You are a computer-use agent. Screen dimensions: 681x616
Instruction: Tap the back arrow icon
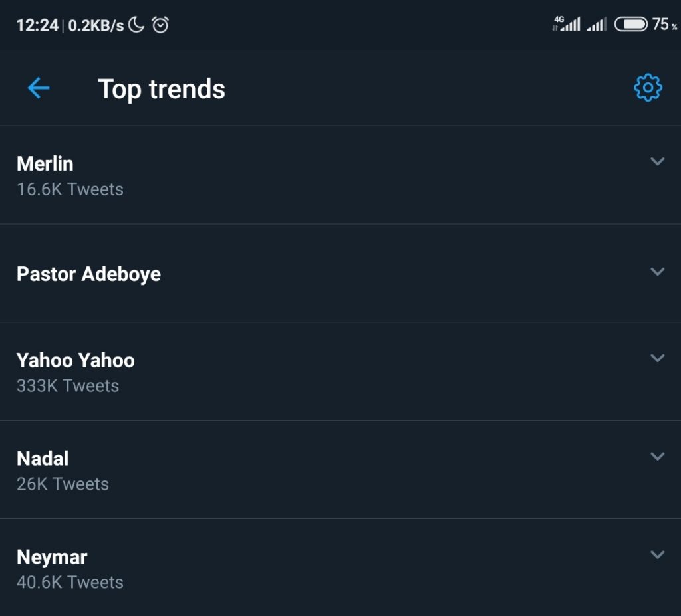tap(39, 88)
